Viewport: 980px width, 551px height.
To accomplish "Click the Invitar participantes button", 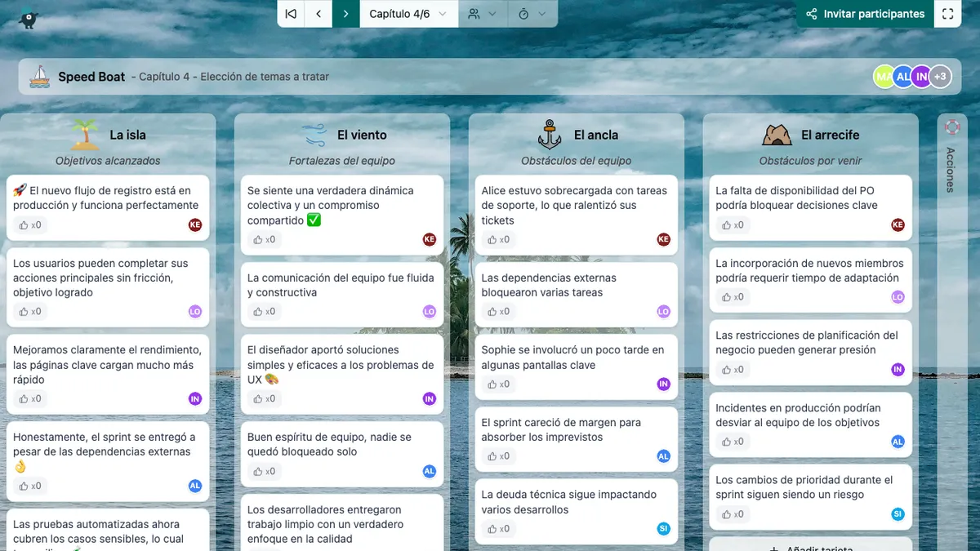I will (x=862, y=13).
